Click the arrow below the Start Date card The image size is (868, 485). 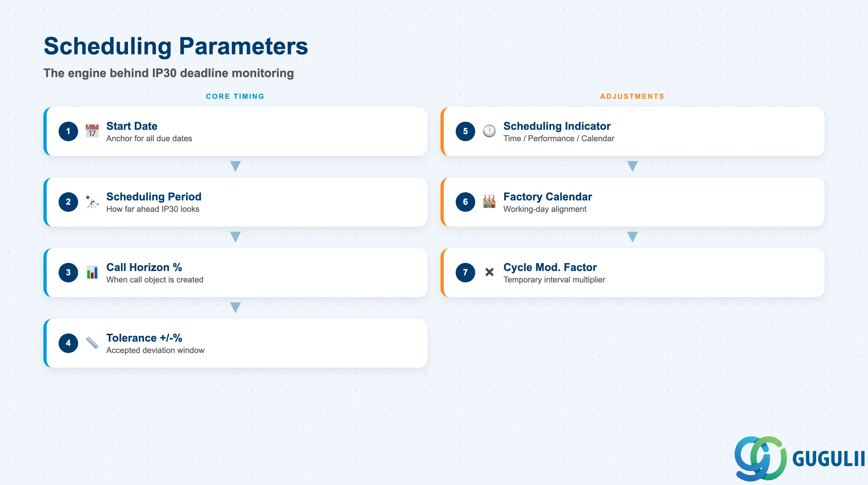click(x=235, y=166)
